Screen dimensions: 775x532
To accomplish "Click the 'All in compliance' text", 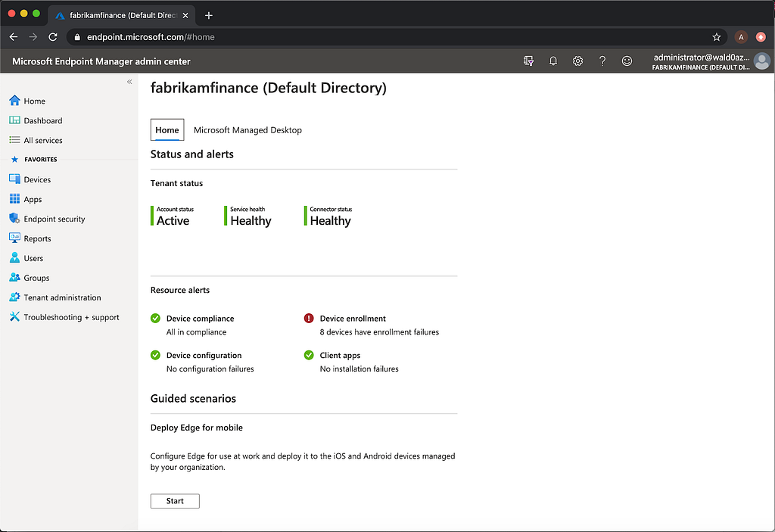I will (x=196, y=331).
